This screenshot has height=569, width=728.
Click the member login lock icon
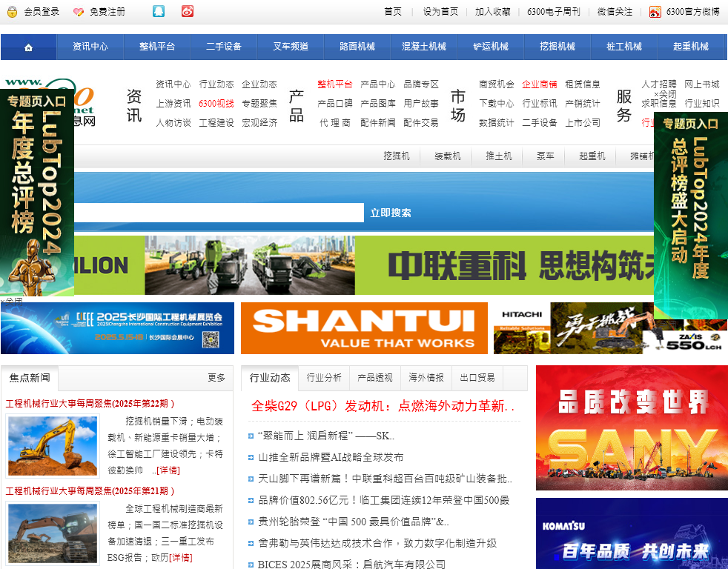pyautogui.click(x=12, y=12)
